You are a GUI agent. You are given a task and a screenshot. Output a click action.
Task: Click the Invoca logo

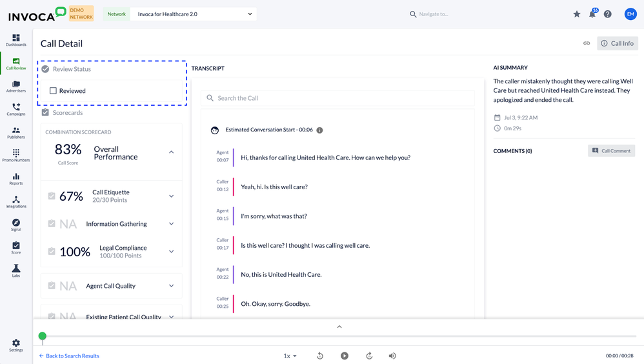coord(37,14)
